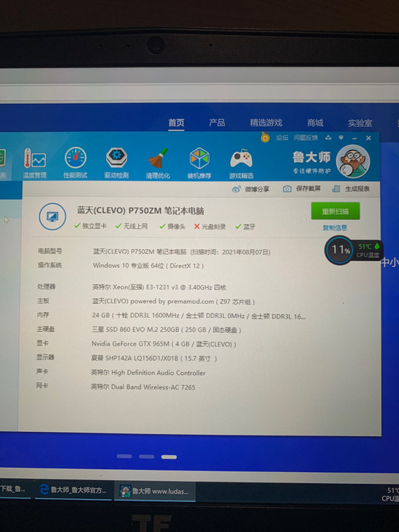Click 鲁大师 www.ludas taskbar app icon
The width and height of the screenshot is (399, 532).
coord(125,491)
